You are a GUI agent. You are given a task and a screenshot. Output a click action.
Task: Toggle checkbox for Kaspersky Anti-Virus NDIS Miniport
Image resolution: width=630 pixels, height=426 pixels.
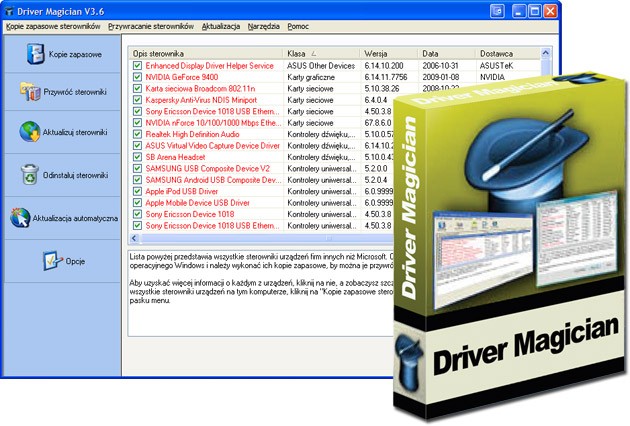tap(137, 100)
